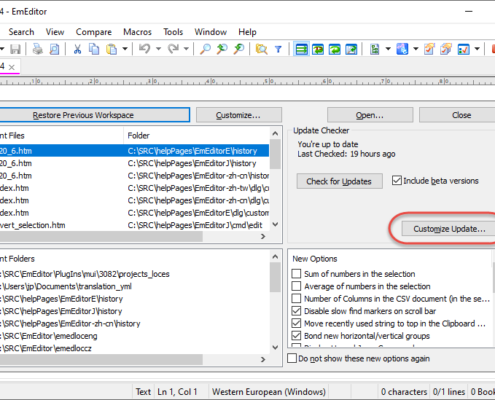
Task: Click the Open... button
Action: click(370, 115)
